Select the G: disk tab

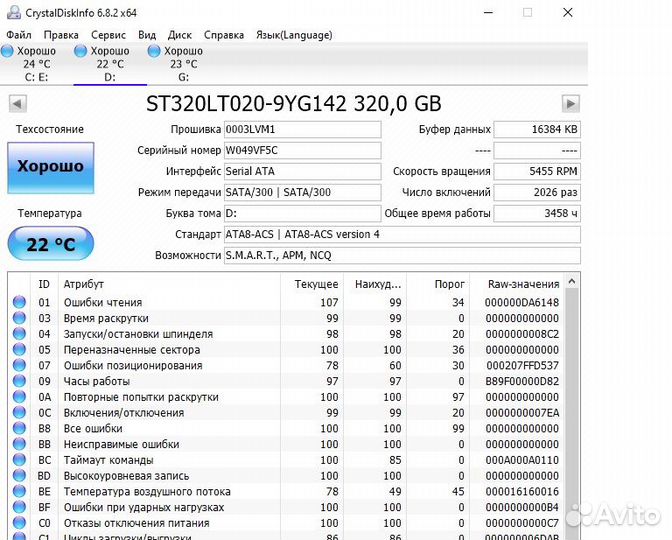click(183, 64)
